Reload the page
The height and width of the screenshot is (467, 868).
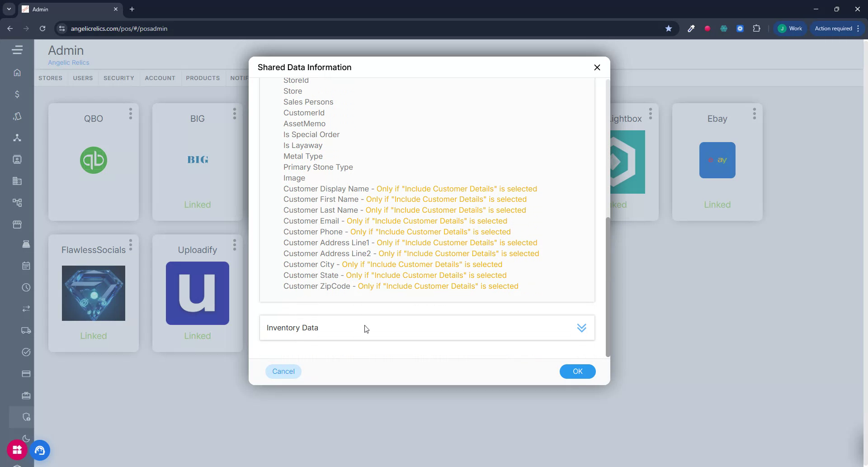click(42, 29)
